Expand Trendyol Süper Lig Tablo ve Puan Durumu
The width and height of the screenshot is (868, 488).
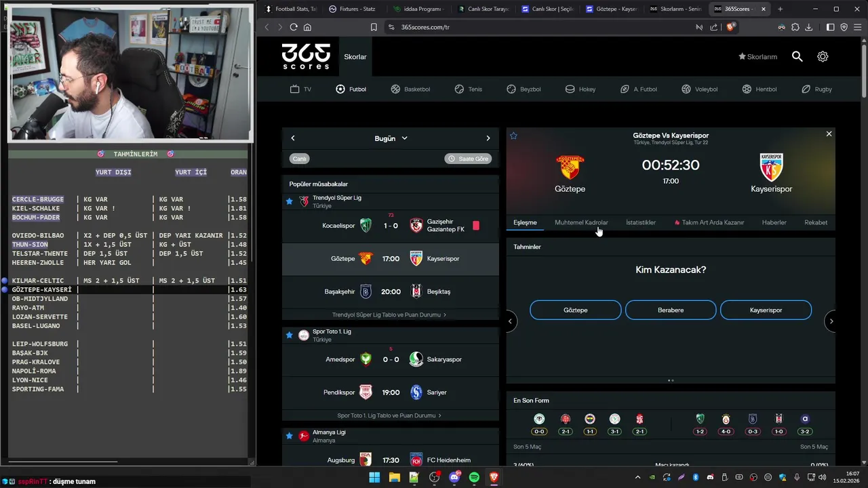tap(389, 314)
